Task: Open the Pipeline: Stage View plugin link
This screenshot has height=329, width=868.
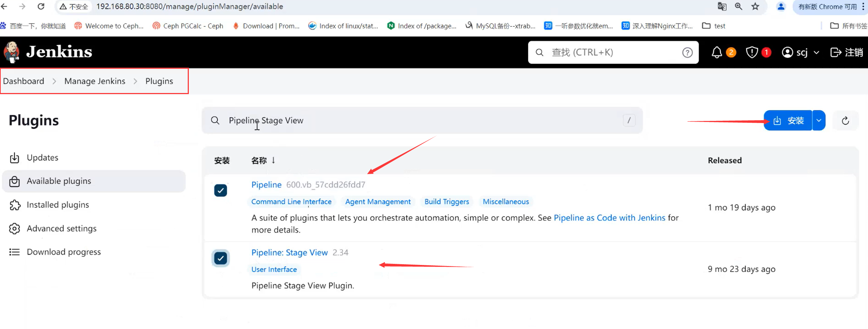Action: pyautogui.click(x=290, y=253)
